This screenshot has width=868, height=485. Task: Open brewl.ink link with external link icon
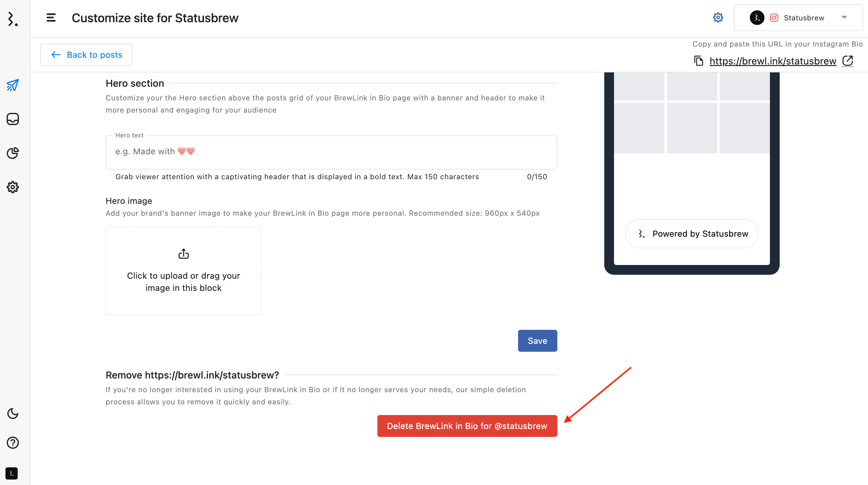(x=848, y=61)
